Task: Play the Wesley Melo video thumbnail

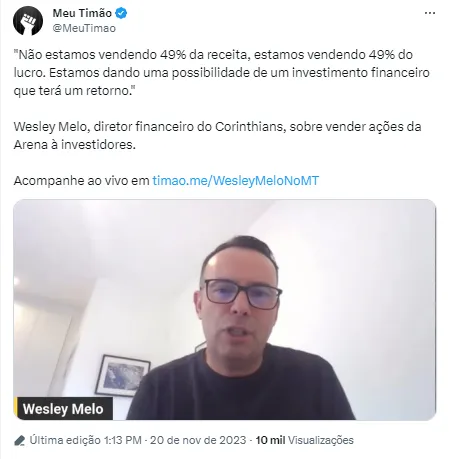Action: click(225, 310)
